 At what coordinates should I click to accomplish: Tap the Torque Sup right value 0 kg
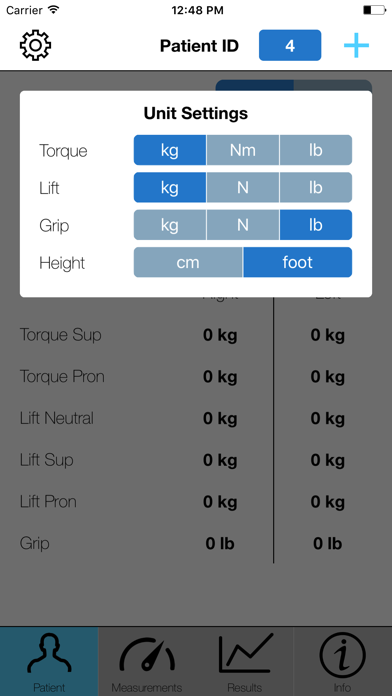click(x=220, y=335)
